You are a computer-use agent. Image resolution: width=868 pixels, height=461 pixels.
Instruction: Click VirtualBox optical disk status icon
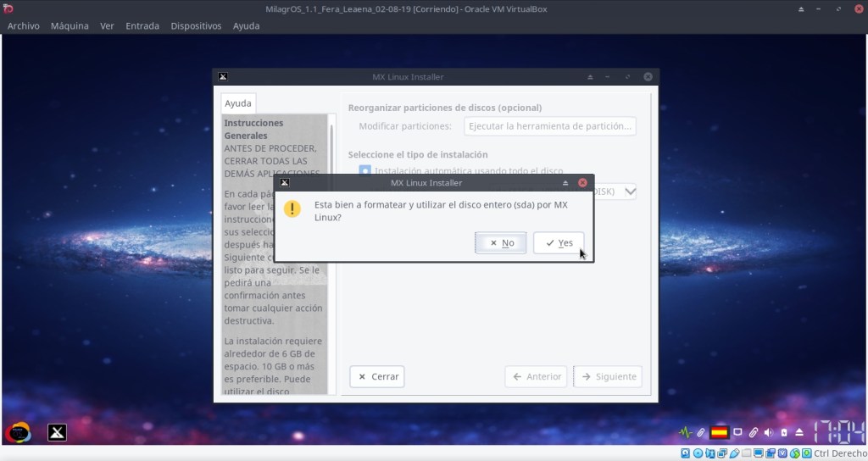(x=698, y=454)
